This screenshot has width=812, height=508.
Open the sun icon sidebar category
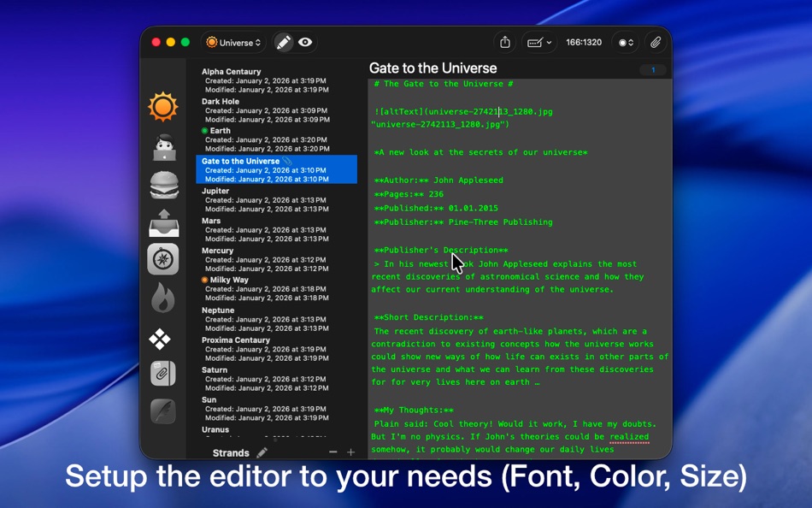coord(163,105)
